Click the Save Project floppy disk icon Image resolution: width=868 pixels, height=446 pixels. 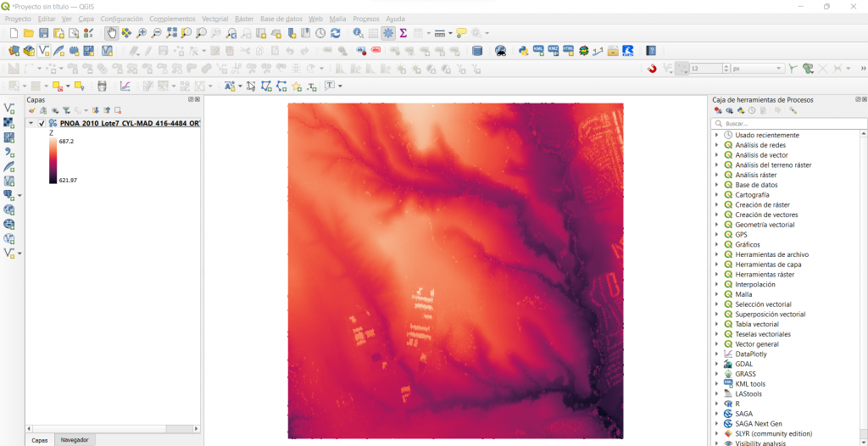click(44, 33)
